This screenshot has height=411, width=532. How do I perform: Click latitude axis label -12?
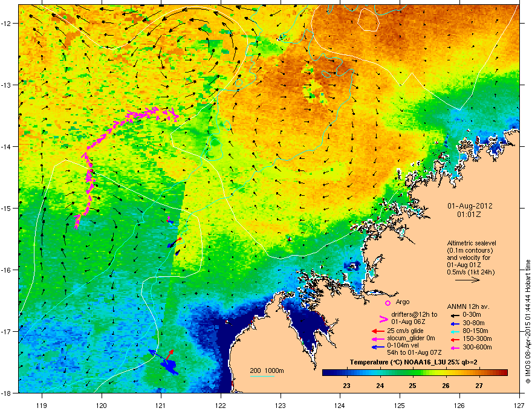[x=7, y=23]
